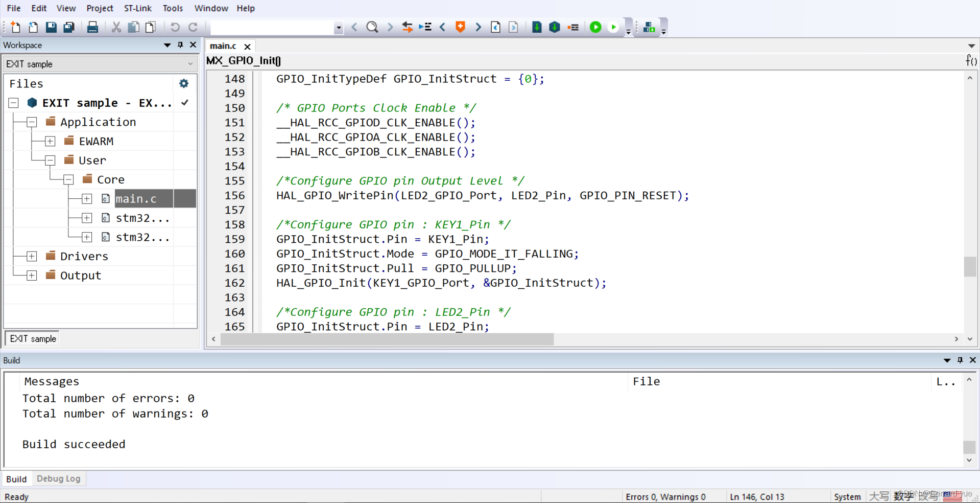
Task: Select the Toggle Bookmark toolbar icon
Action: (x=460, y=27)
